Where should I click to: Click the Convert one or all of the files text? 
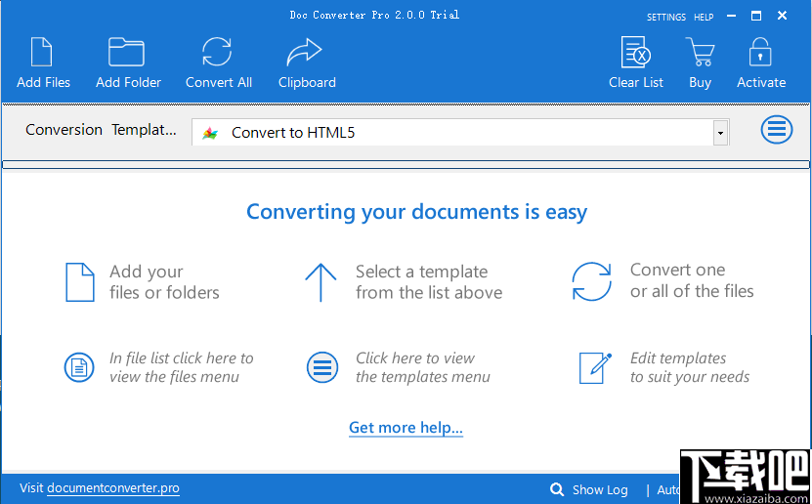(692, 280)
